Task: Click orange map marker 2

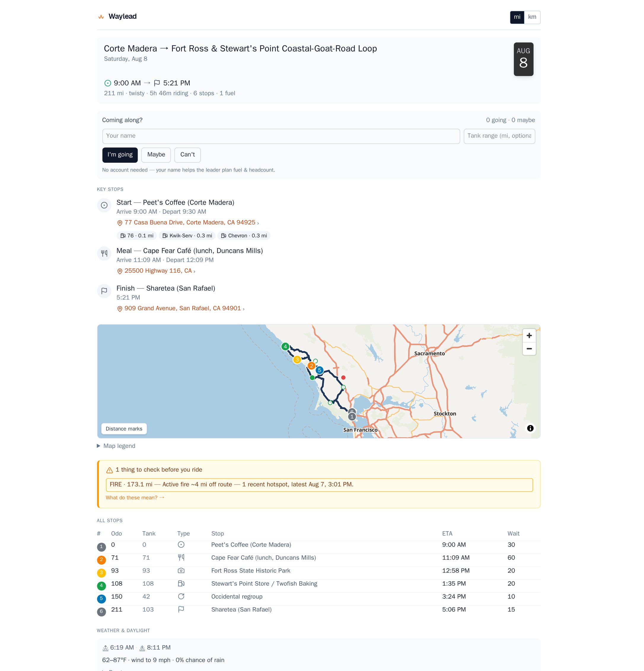Action: [311, 366]
